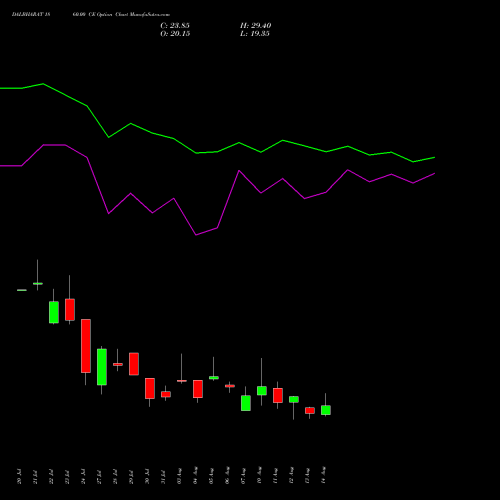Click the '27 Jul' date label

99,477
